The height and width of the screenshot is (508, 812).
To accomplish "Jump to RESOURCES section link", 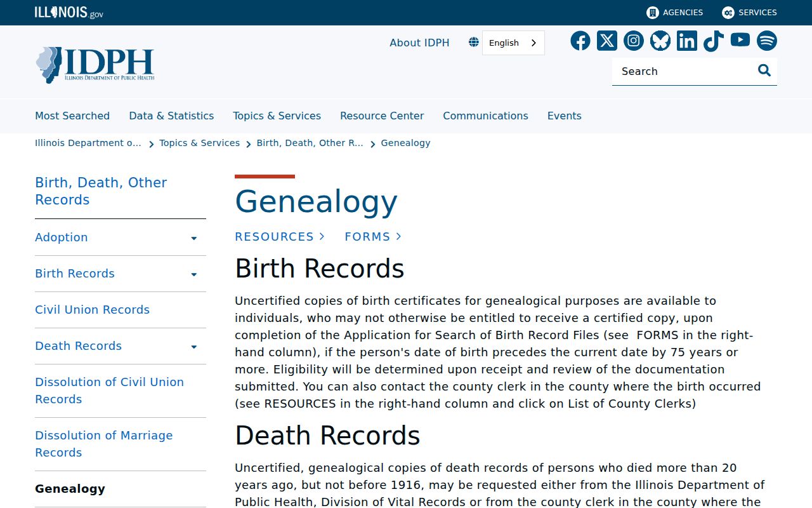I will pyautogui.click(x=280, y=236).
